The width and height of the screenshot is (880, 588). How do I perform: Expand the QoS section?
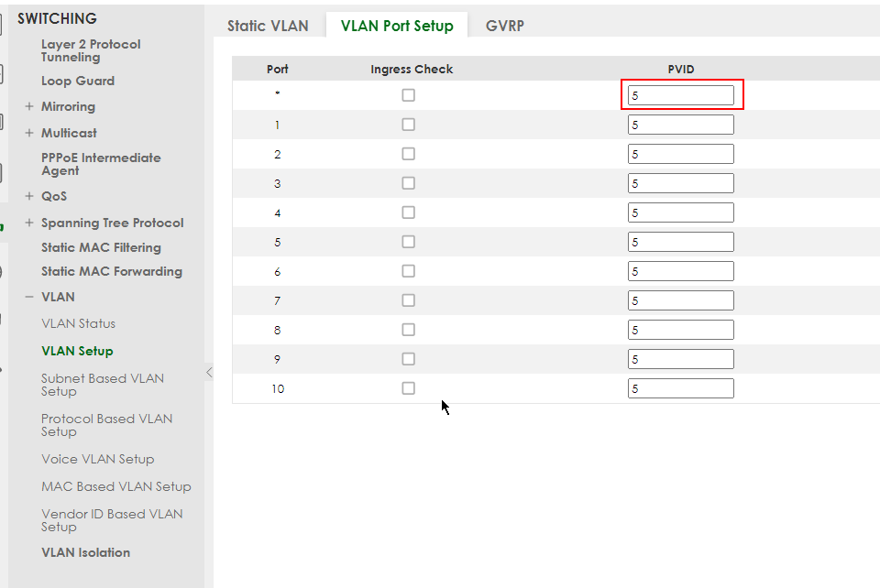[x=29, y=196]
